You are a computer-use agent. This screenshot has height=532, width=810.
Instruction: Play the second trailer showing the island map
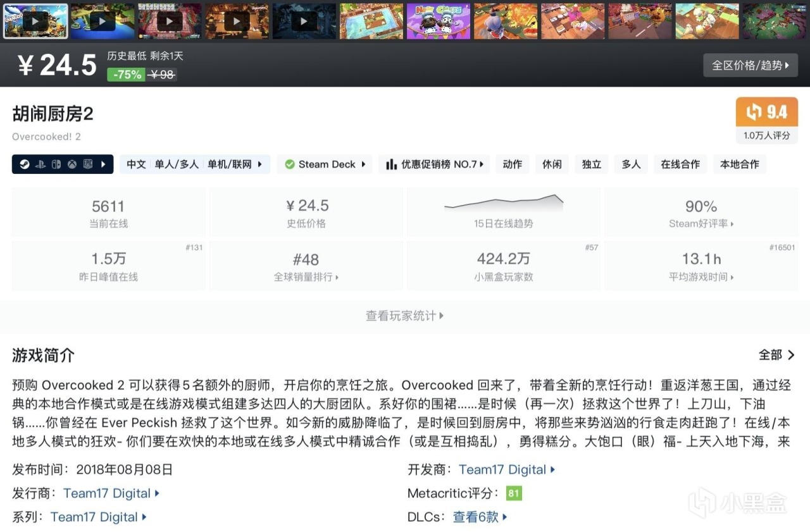[103, 22]
